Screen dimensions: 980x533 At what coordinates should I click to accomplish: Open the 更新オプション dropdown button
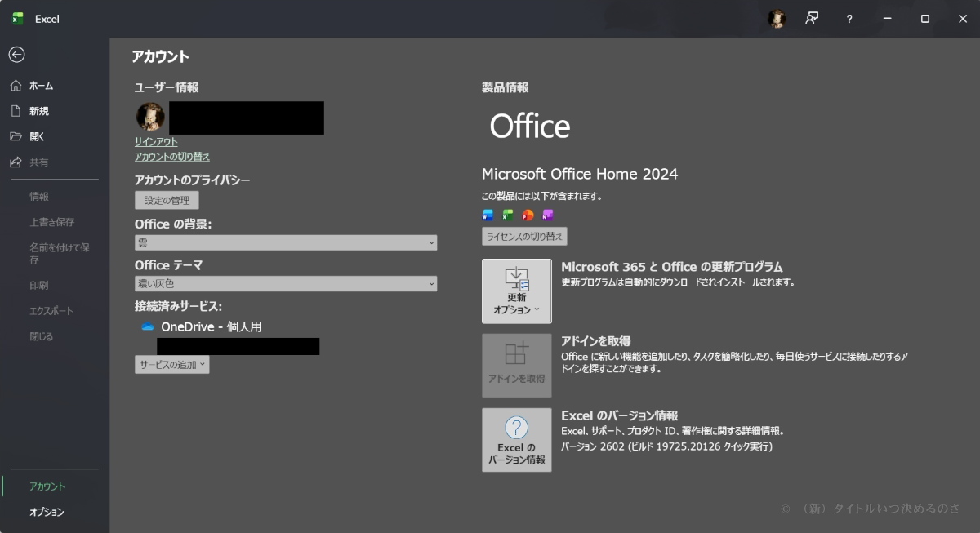point(517,291)
